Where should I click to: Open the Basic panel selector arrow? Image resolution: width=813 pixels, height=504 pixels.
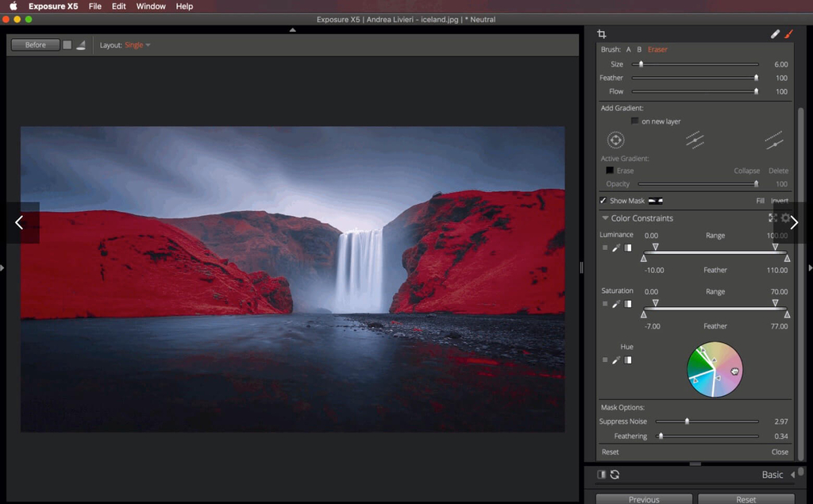[792, 474]
